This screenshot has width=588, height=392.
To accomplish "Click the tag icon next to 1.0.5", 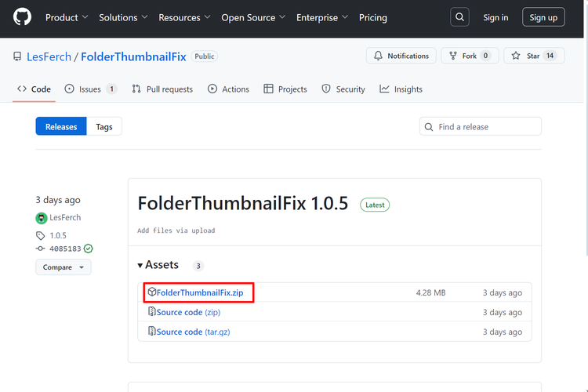I will (x=40, y=235).
